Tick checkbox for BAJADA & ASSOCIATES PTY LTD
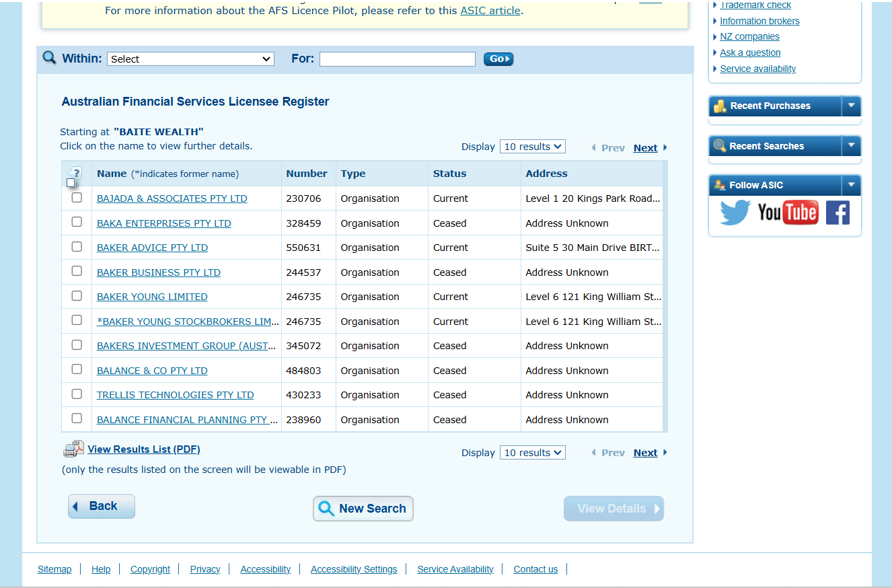 [x=77, y=198]
